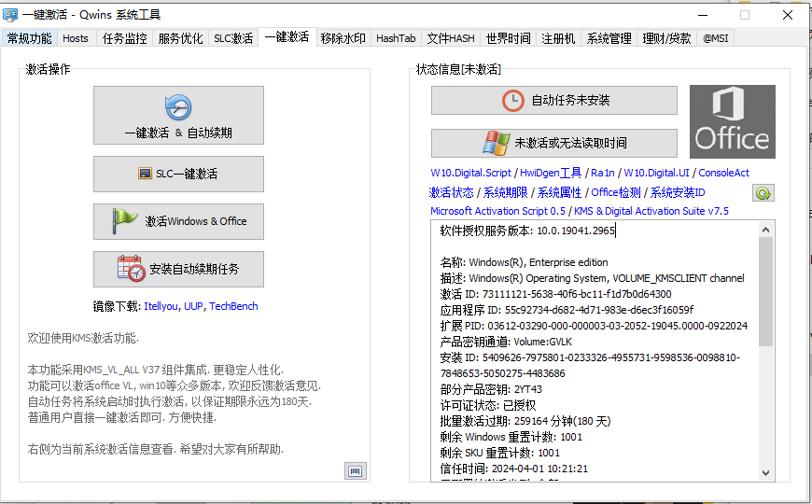
Task: Open the 系统期限 link
Action: (506, 192)
